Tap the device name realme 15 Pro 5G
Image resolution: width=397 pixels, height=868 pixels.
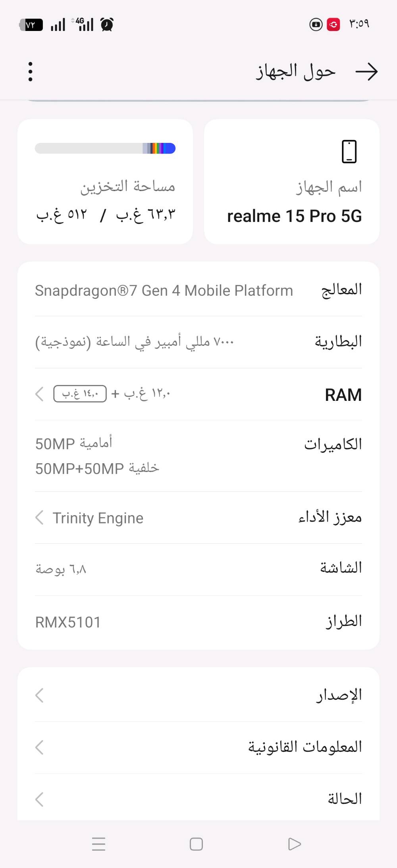294,216
